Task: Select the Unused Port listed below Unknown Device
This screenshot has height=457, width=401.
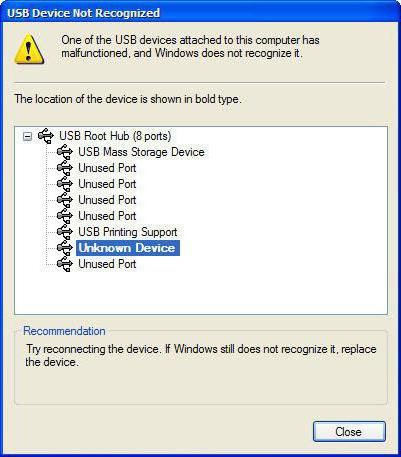Action: [x=107, y=264]
